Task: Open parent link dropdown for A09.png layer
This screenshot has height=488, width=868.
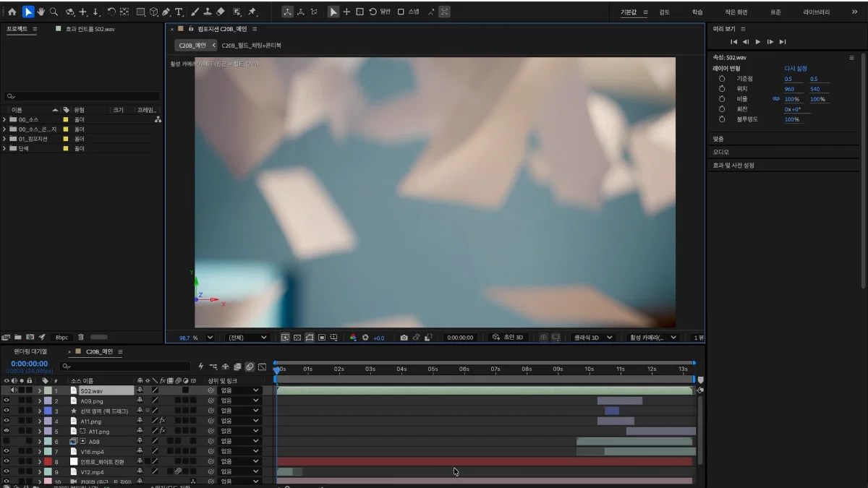Action: point(239,401)
